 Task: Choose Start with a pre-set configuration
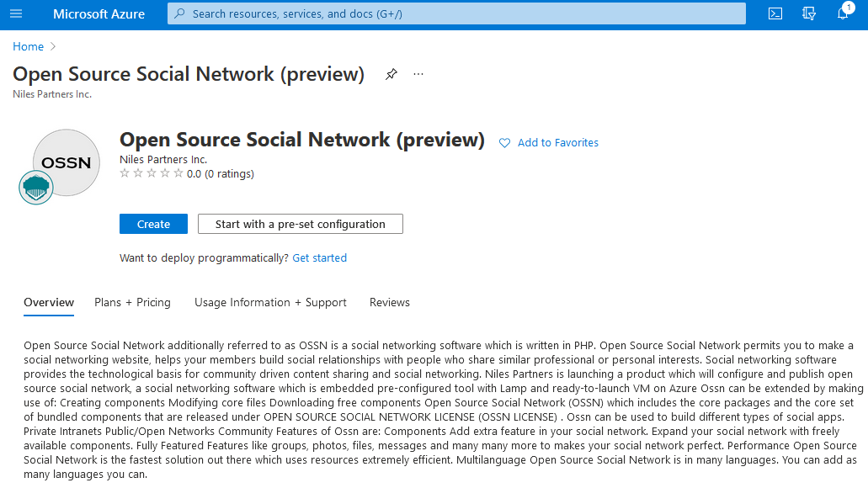[300, 224]
